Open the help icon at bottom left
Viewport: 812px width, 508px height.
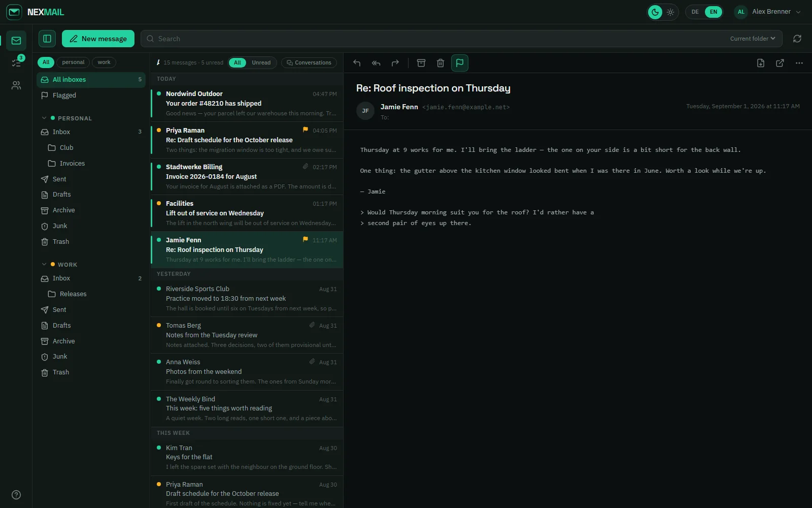click(16, 495)
